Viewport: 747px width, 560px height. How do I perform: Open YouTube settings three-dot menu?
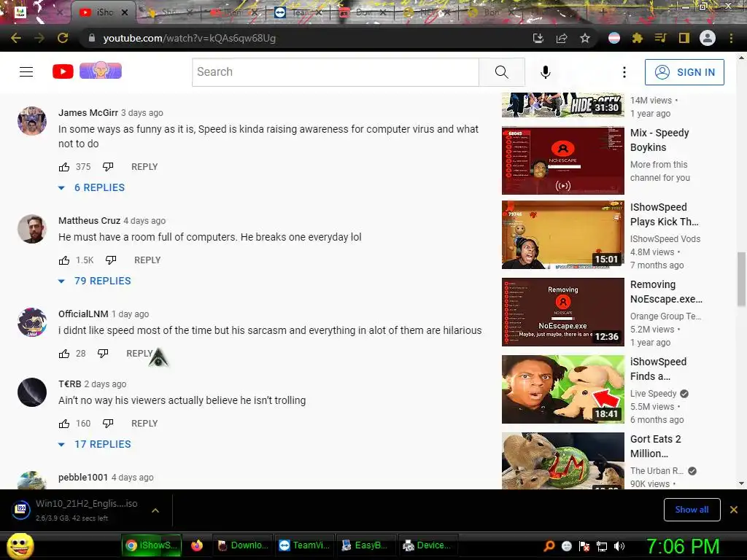624,72
